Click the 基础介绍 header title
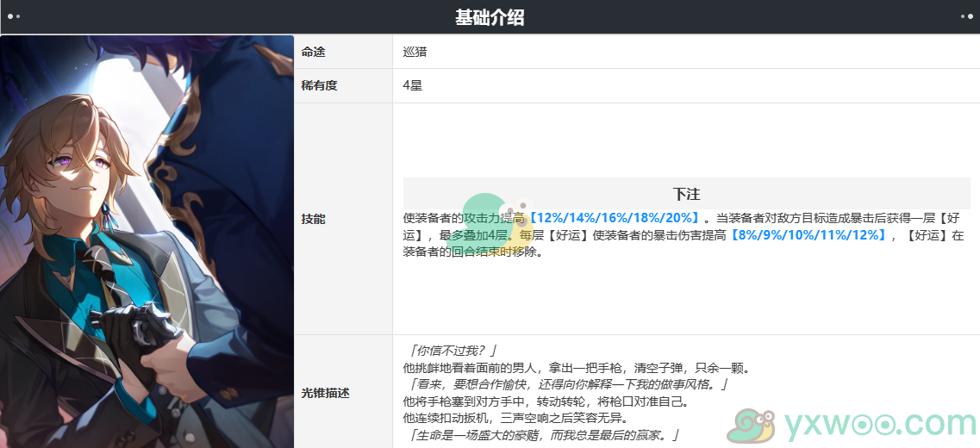This screenshot has width=980, height=448. tap(490, 18)
